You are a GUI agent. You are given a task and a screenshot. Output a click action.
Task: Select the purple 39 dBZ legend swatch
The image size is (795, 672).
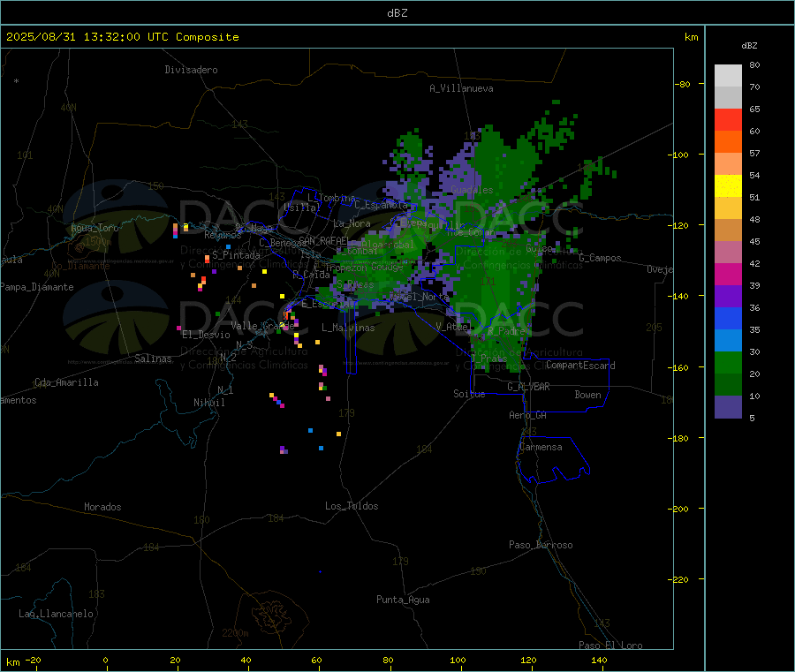coord(728,297)
